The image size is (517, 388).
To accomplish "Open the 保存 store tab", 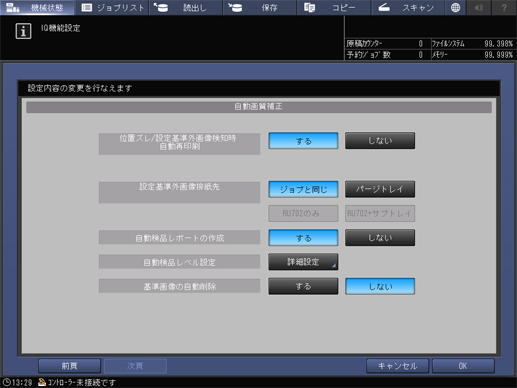I will [x=260, y=7].
